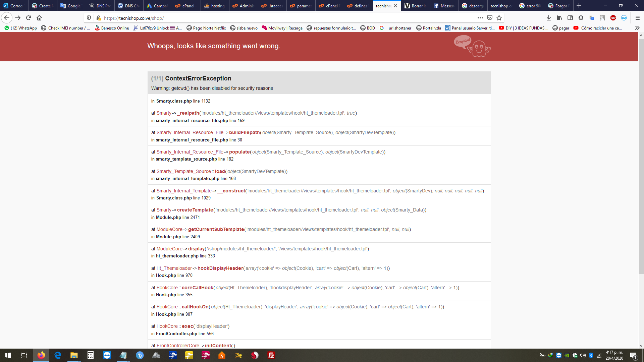This screenshot has height=362, width=644.
Task: Click the tracking protection shield icon
Action: [89, 18]
